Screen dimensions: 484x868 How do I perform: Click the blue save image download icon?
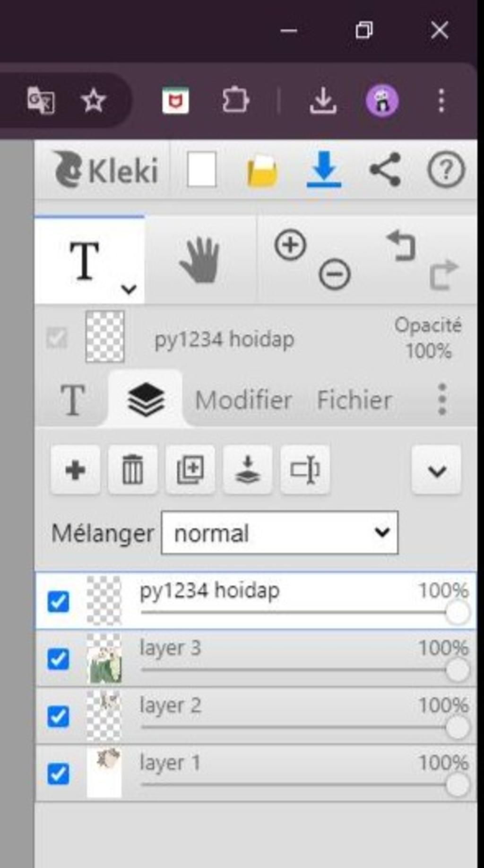(324, 169)
